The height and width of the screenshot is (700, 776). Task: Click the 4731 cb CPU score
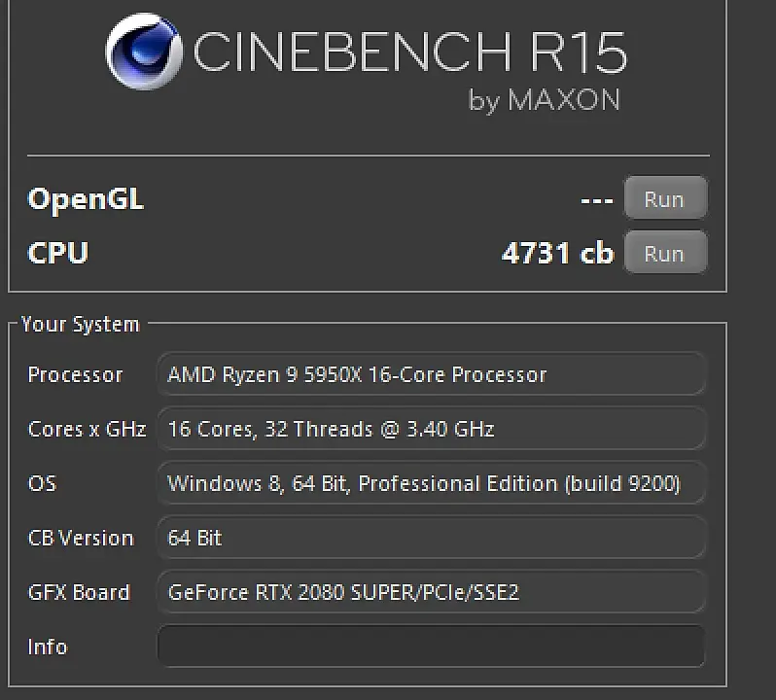pyautogui.click(x=557, y=254)
